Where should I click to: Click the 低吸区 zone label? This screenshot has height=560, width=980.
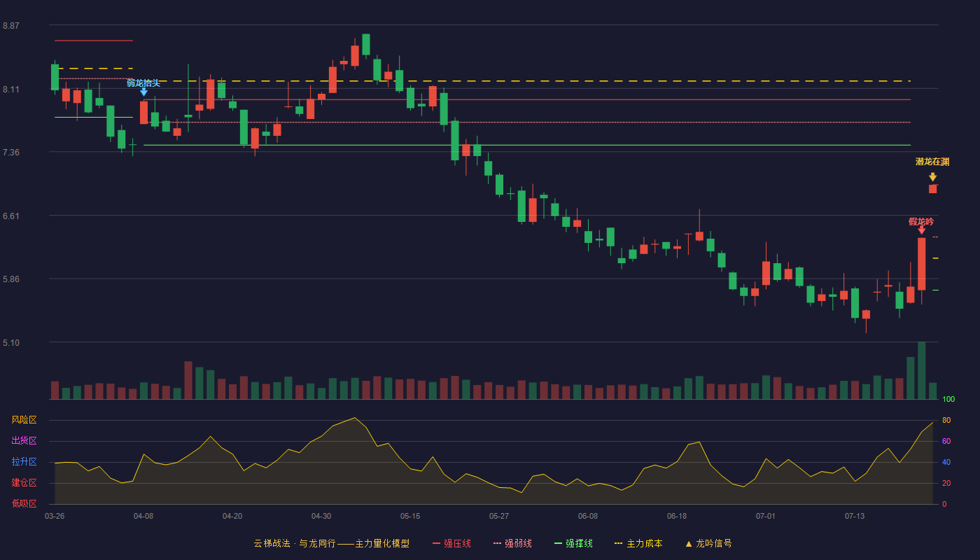click(24, 503)
